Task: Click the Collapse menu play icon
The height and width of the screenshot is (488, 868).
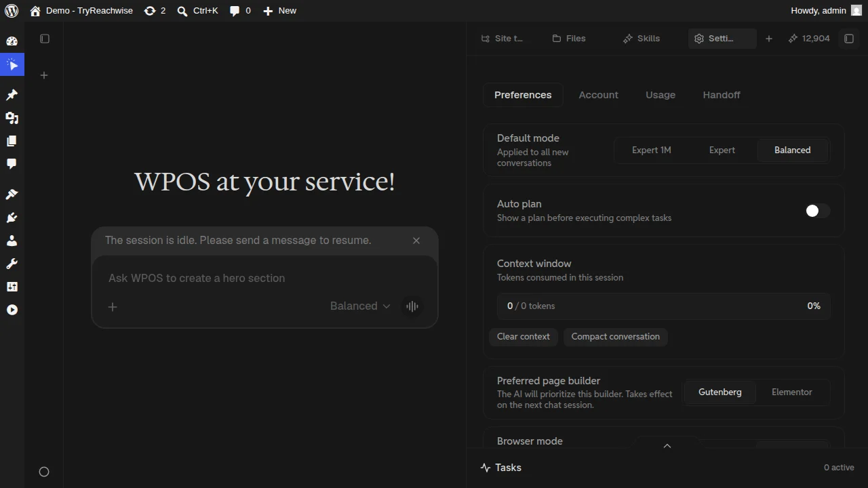Action: point(12,310)
